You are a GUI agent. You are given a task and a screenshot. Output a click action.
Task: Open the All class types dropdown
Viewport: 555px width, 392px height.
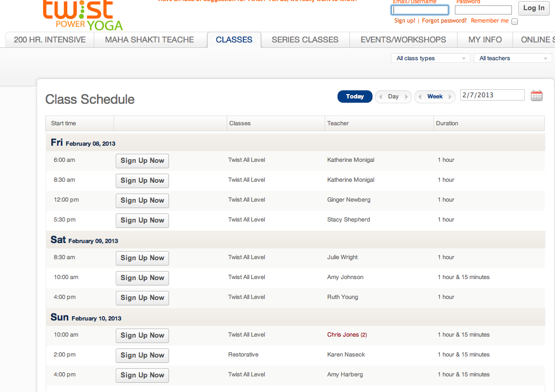click(431, 58)
